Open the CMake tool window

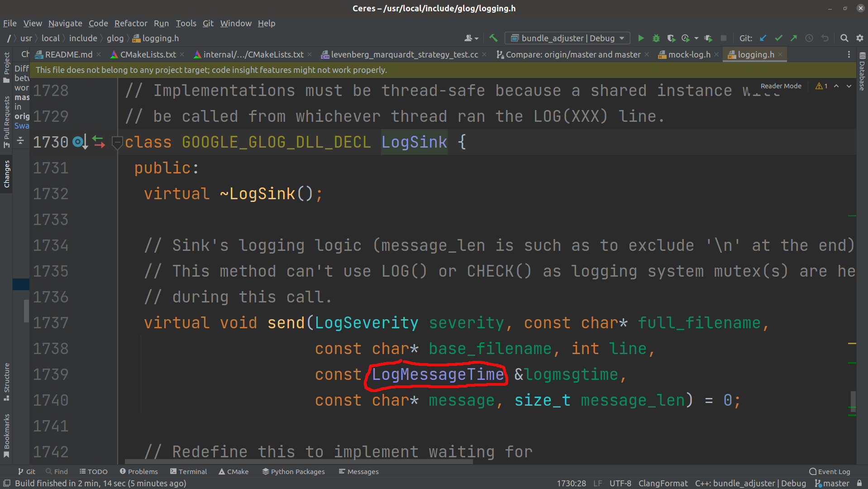(234, 471)
